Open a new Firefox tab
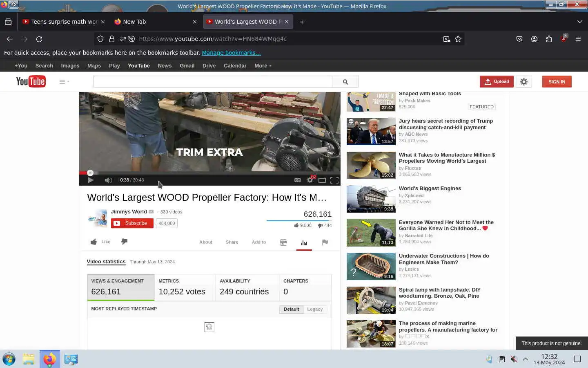This screenshot has height=368, width=588. 302,22
